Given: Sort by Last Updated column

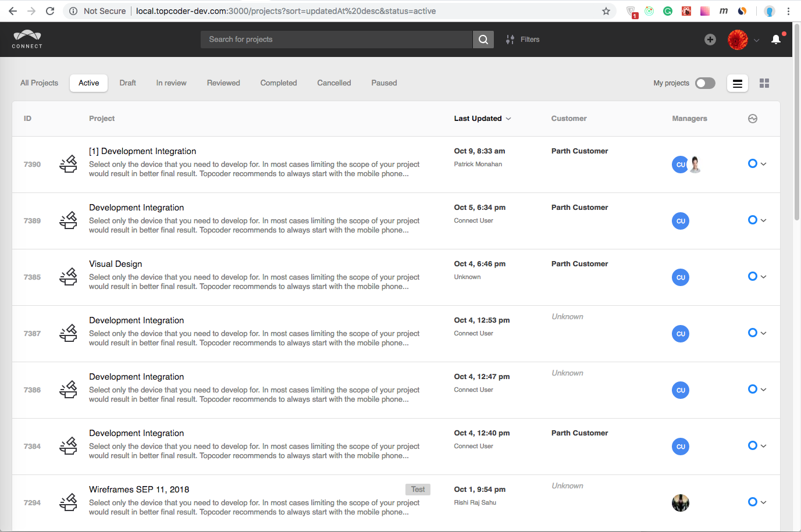Looking at the screenshot, I should (482, 119).
